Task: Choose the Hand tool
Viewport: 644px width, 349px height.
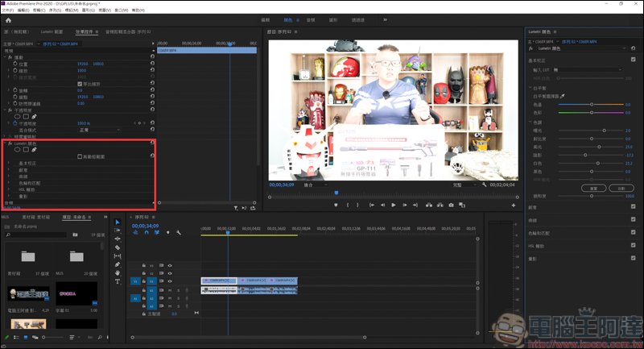Action: pos(118,273)
